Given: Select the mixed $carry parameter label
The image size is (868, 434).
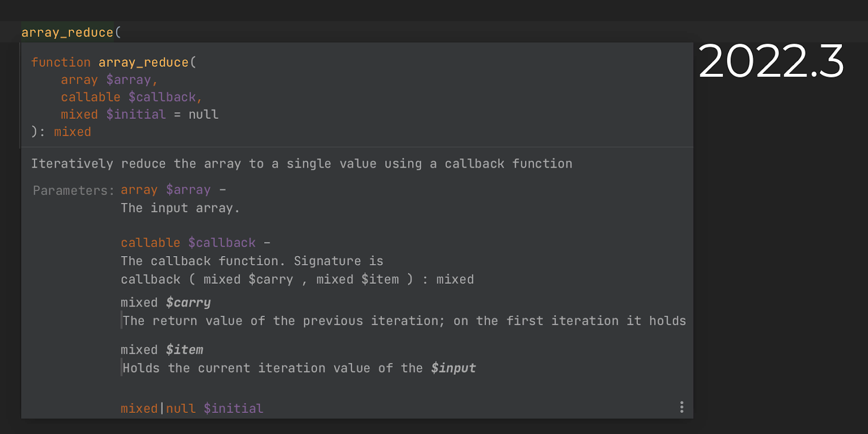Looking at the screenshot, I should 165,302.
